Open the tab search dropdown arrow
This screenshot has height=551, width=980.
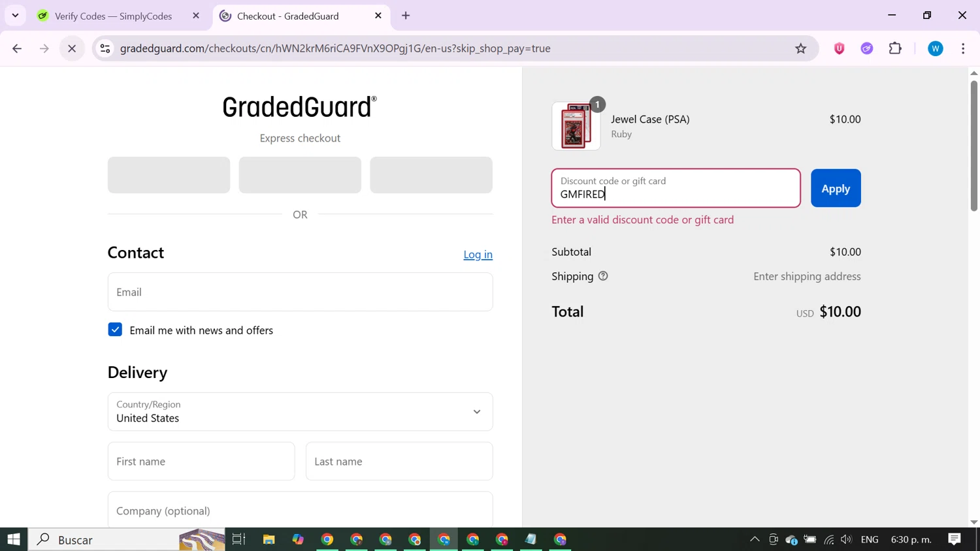pos(15,16)
